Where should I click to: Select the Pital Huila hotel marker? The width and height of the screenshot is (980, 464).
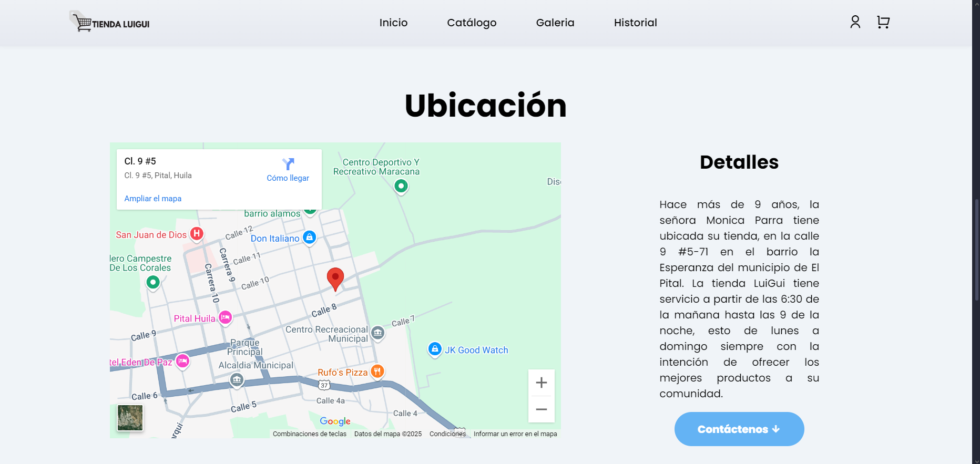225,317
